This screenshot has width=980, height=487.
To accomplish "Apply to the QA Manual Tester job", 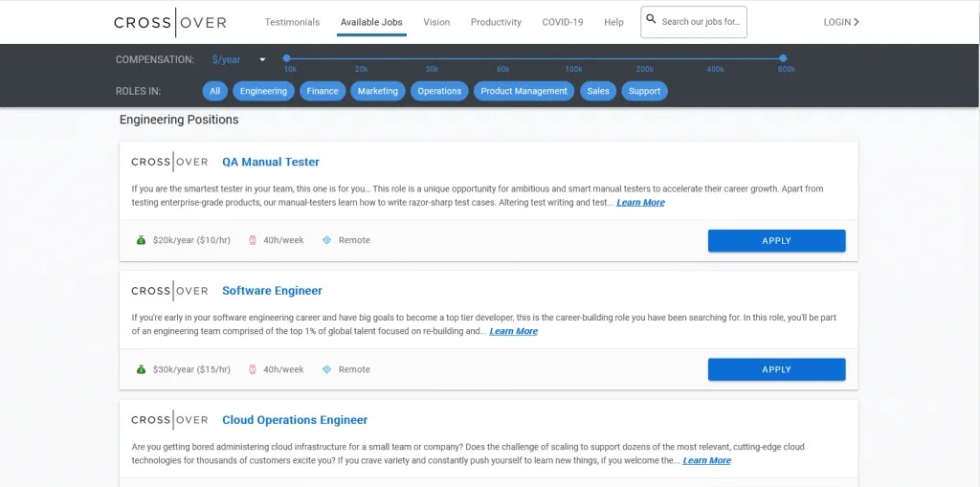I will 777,241.
